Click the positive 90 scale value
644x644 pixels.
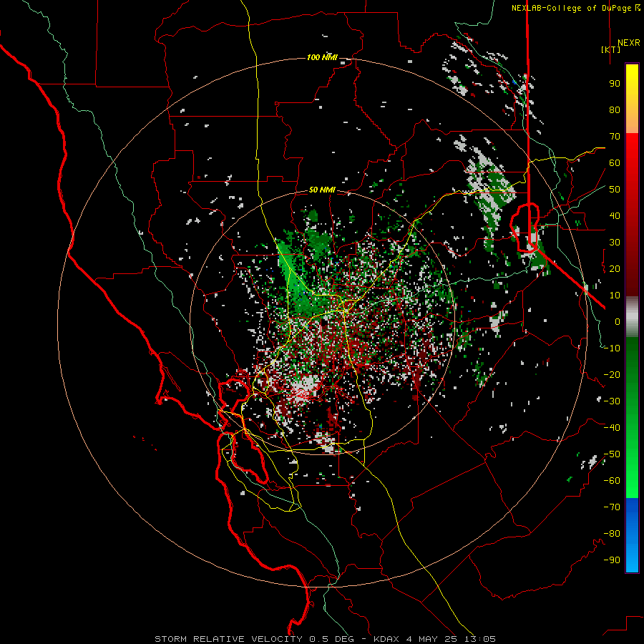(x=615, y=84)
